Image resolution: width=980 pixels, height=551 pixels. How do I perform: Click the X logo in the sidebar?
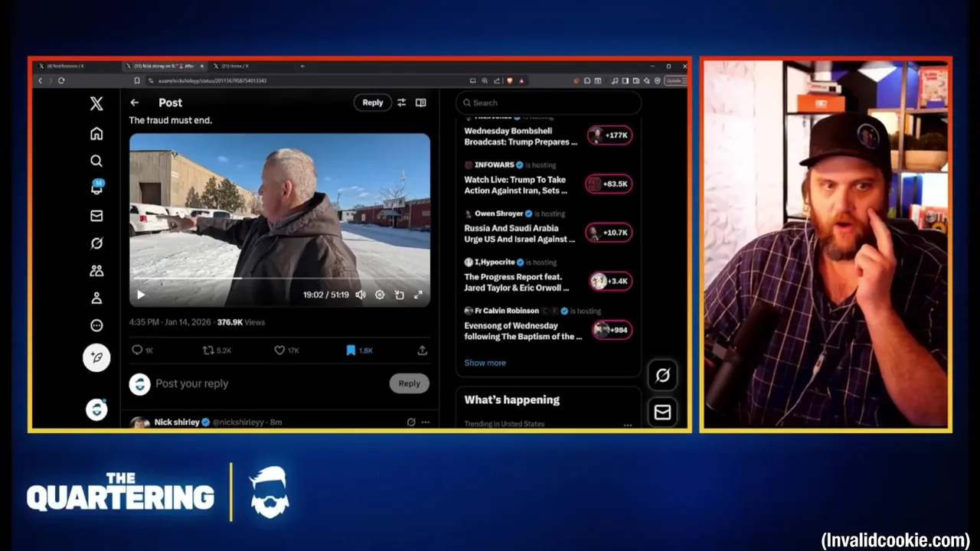pyautogui.click(x=96, y=104)
